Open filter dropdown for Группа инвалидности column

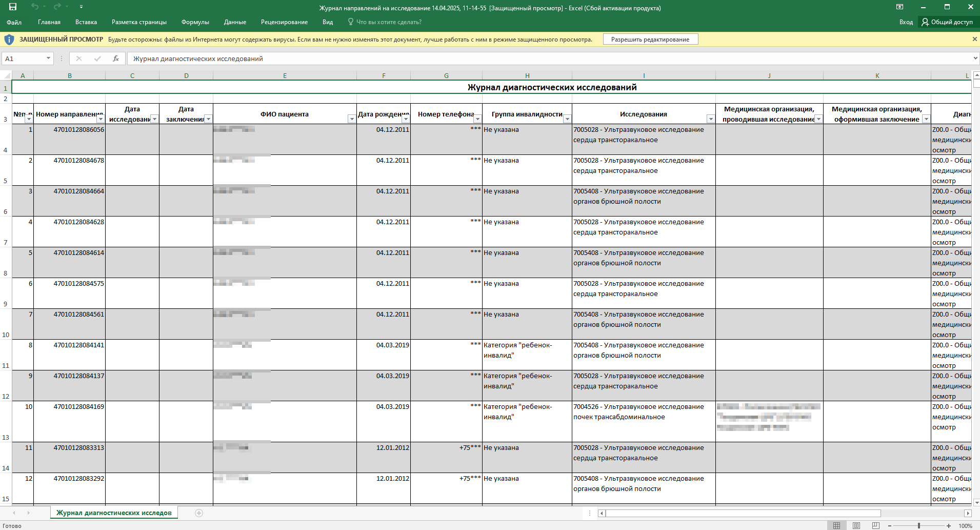pos(567,119)
